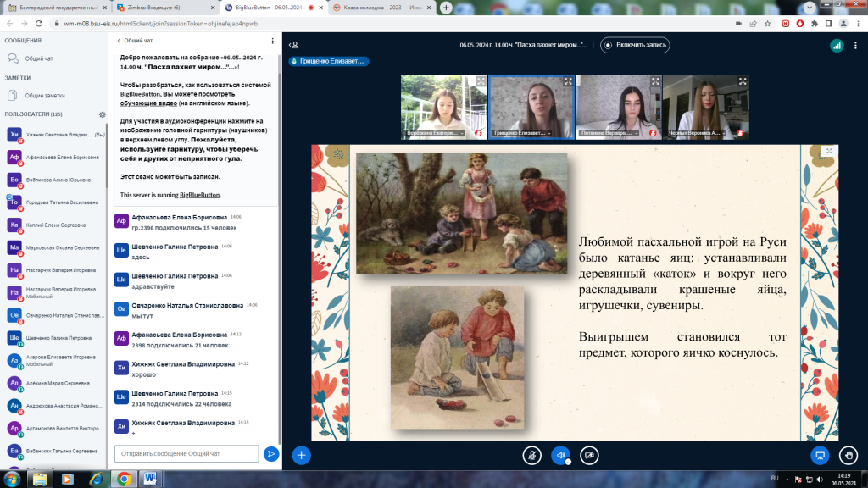Open the media player from the taskbar

point(68,480)
